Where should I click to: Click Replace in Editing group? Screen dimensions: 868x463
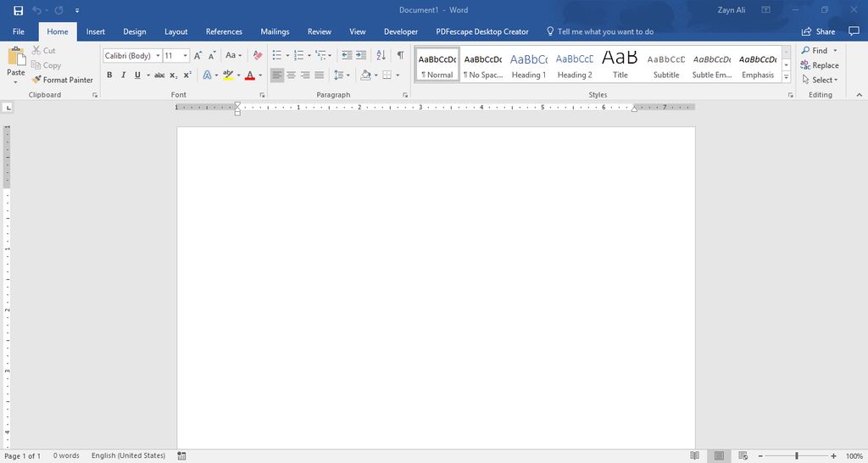pyautogui.click(x=820, y=65)
